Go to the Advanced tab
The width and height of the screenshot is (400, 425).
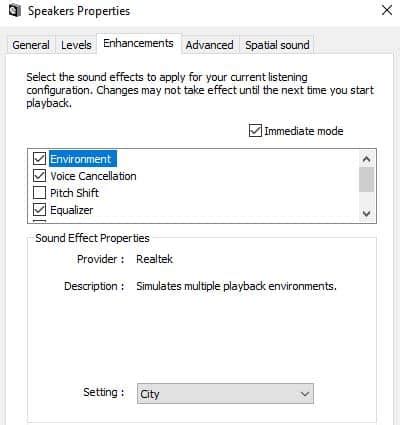tap(210, 45)
